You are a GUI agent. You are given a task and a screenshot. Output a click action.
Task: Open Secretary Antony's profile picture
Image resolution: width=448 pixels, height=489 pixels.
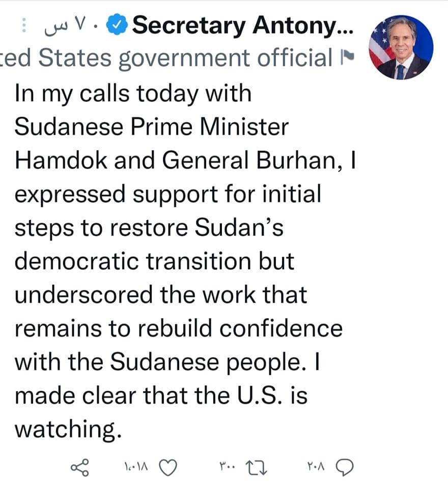tap(400, 47)
